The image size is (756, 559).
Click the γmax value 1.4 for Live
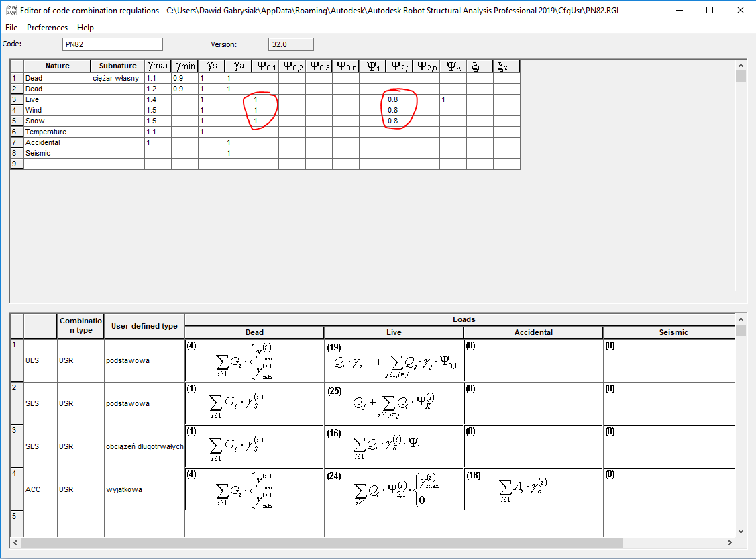click(x=158, y=99)
